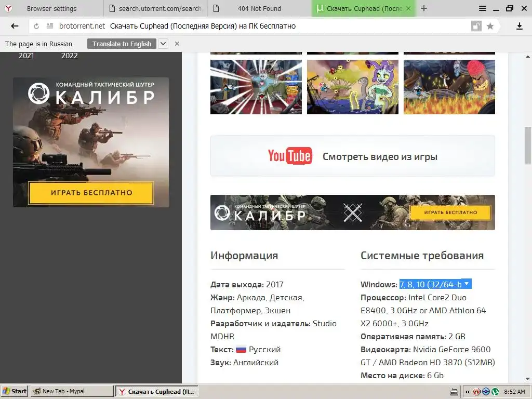Screen dimensions: 532x399
Task: Open the 2022 year link
Action: 70,56
